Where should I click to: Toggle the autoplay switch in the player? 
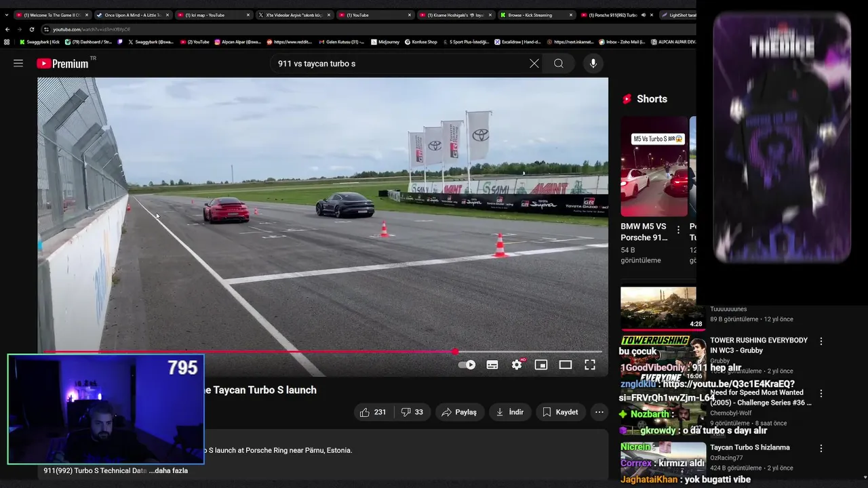(467, 365)
